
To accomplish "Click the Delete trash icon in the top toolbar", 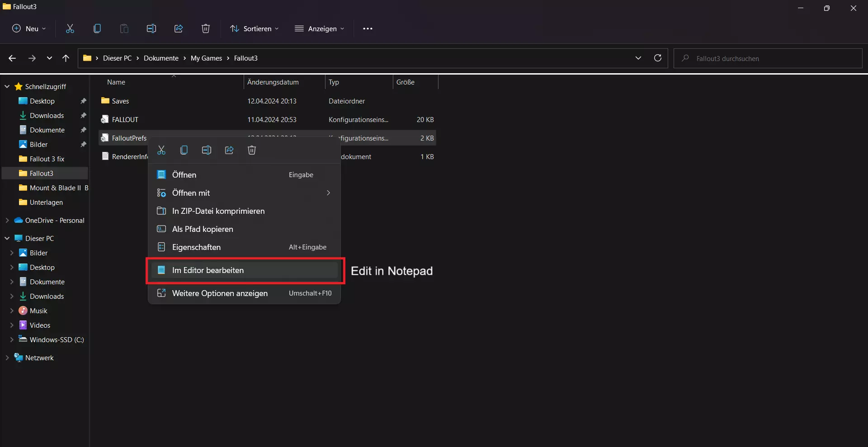I will (x=206, y=28).
